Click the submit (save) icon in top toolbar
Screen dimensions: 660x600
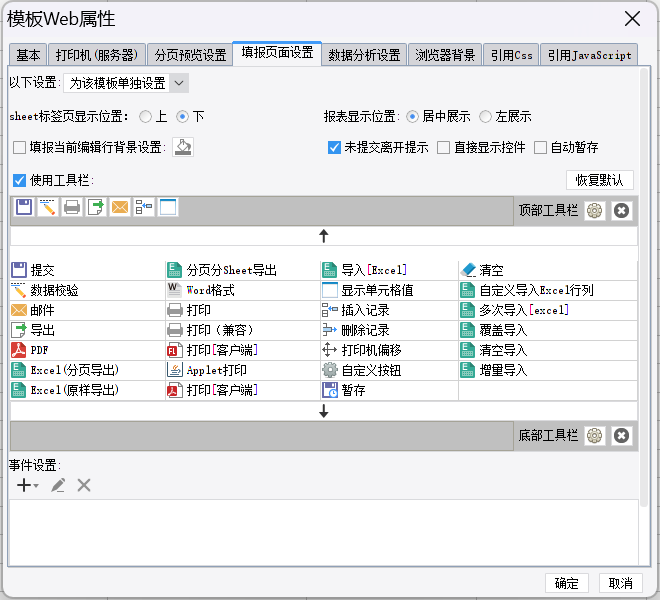24,207
